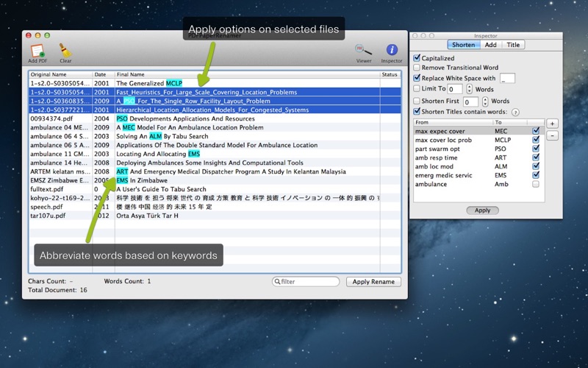Switch to the Add tab
Screen dimensions: 588x368
click(x=490, y=45)
